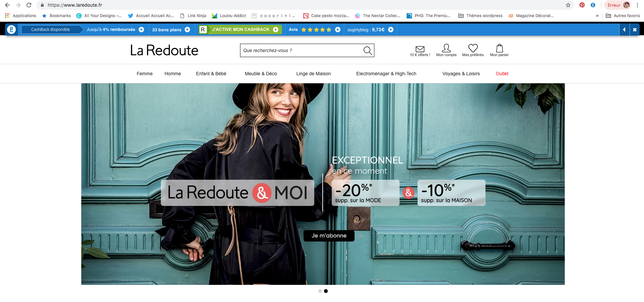Click the Je m'abonne button
Viewport: 644px width, 302px height.
(329, 235)
